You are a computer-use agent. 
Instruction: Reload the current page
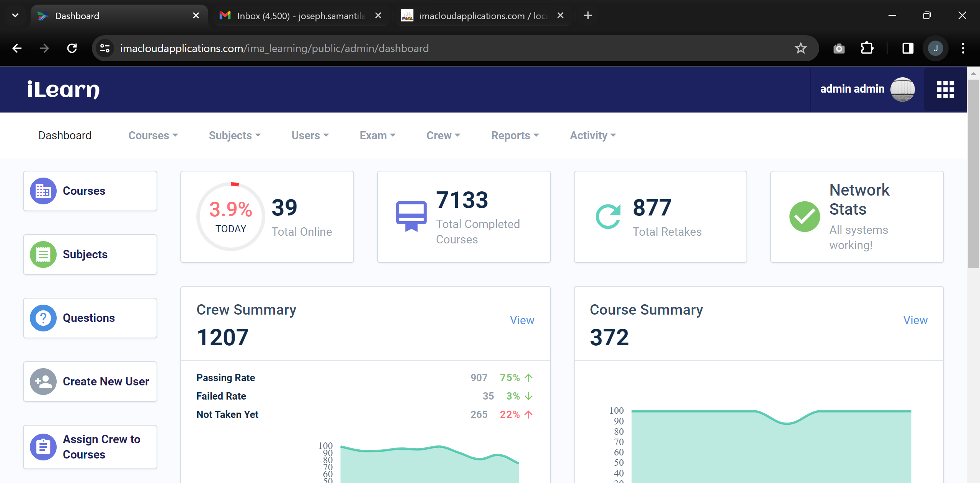click(x=72, y=48)
